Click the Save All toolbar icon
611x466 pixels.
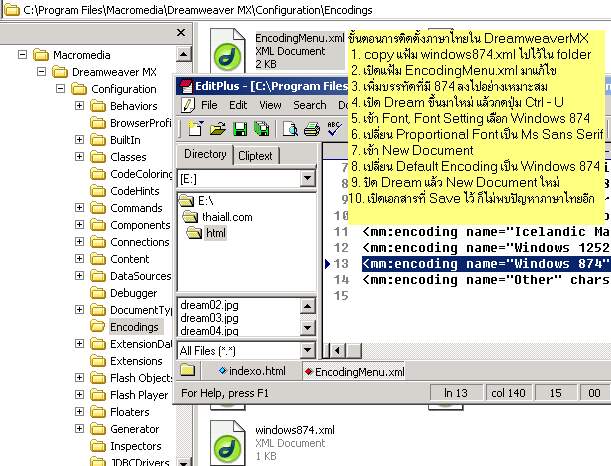click(x=261, y=128)
